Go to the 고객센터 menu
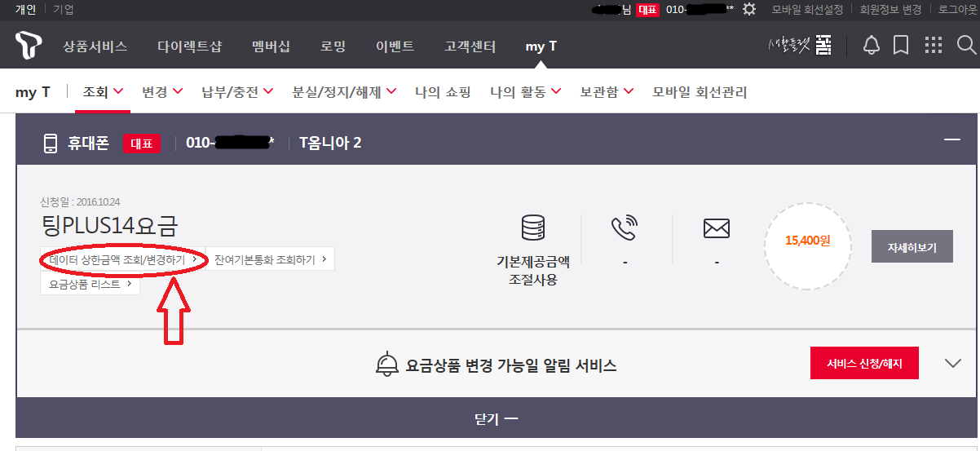Viewport: 980px width, 451px height. (470, 46)
